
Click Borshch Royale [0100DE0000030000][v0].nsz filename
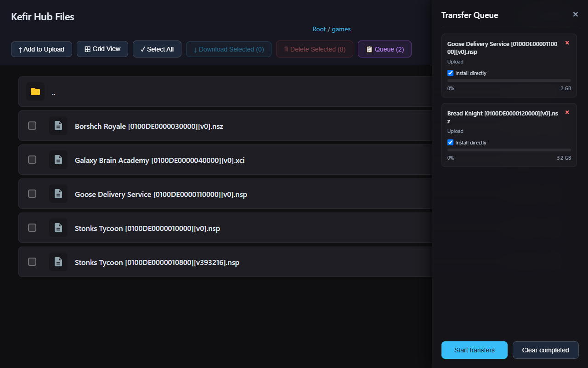pyautogui.click(x=149, y=126)
